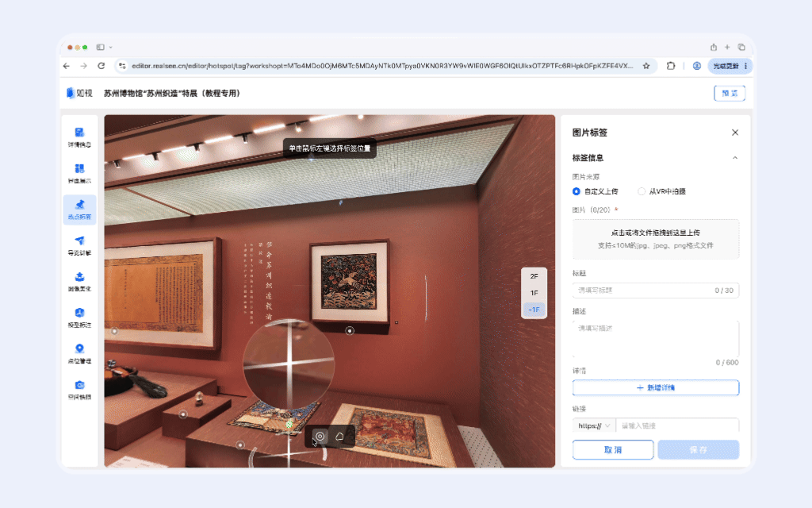Click the project title 苏州博物馆 text
This screenshot has width=812, height=508.
[171, 94]
